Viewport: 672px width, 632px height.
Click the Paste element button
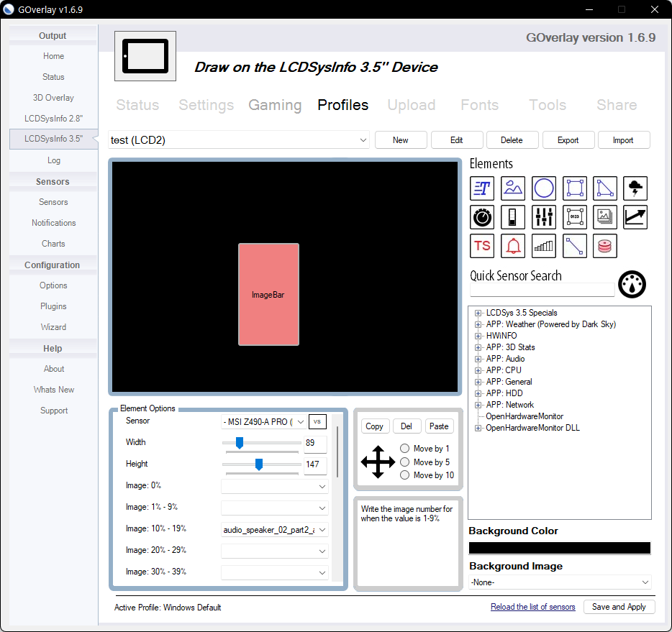439,426
